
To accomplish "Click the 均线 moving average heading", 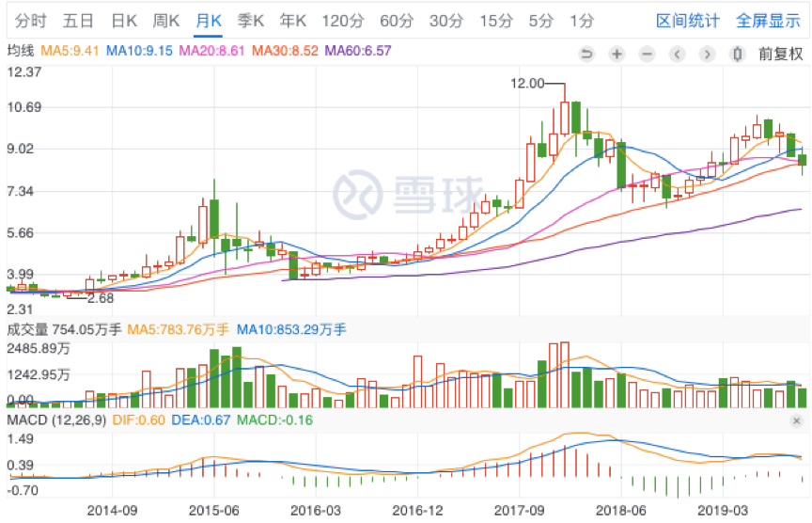I will 21,51.
